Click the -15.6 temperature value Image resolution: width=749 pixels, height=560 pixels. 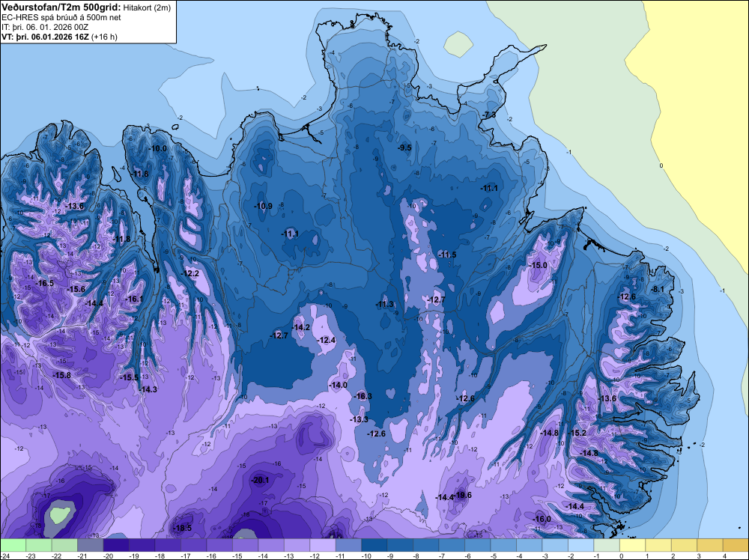coord(76,289)
